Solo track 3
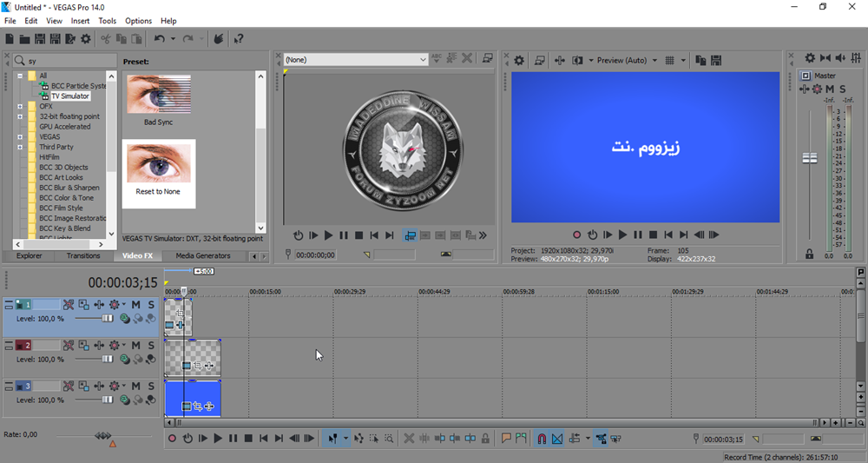The width and height of the screenshot is (868, 463). (151, 386)
